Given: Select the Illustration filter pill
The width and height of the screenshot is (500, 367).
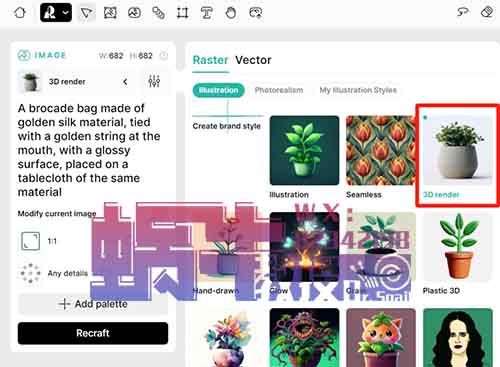Looking at the screenshot, I should [x=219, y=90].
